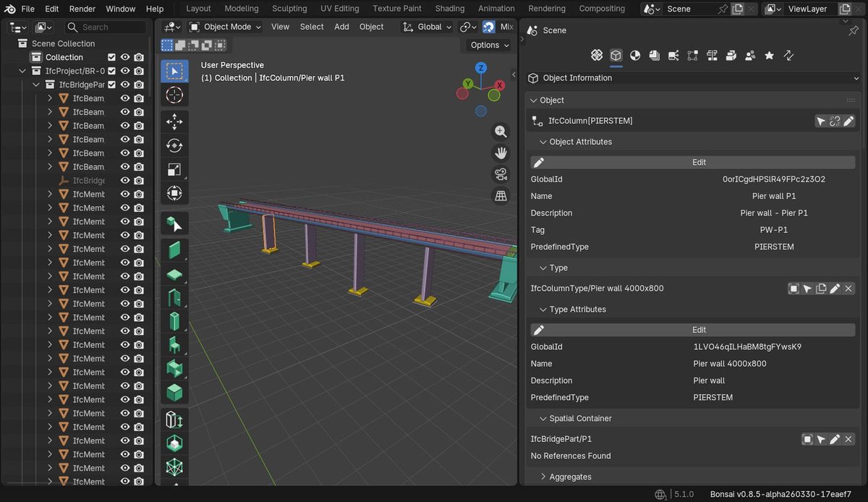Activate the Rotate tool
The height and width of the screenshot is (502, 868).
coord(174,145)
